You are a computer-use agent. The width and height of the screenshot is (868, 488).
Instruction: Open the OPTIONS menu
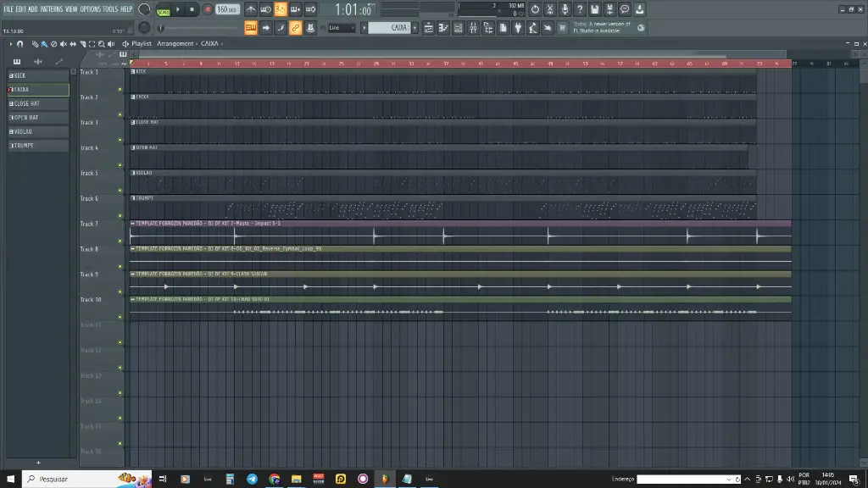point(90,9)
